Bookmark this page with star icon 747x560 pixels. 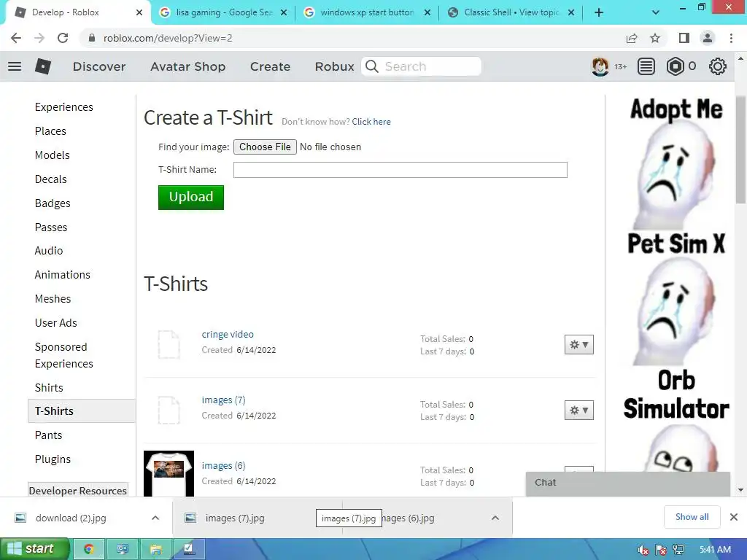coord(655,38)
